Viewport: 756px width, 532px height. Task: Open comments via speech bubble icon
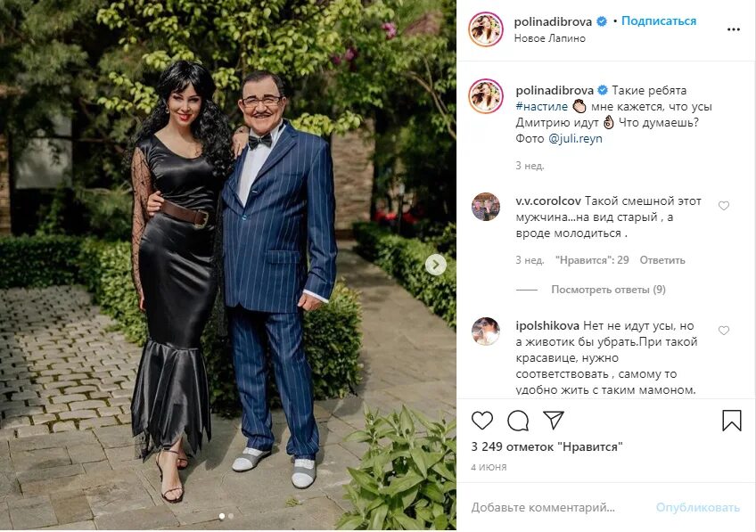[518, 421]
